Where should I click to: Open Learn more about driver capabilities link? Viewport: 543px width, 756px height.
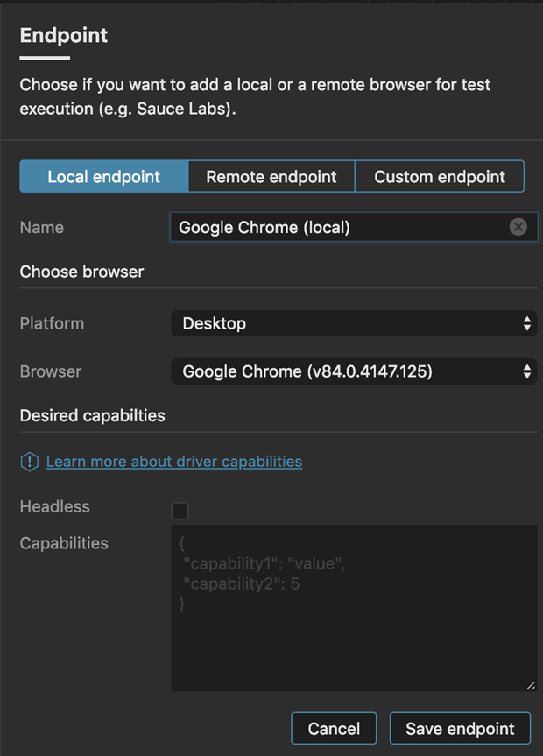[x=174, y=462]
